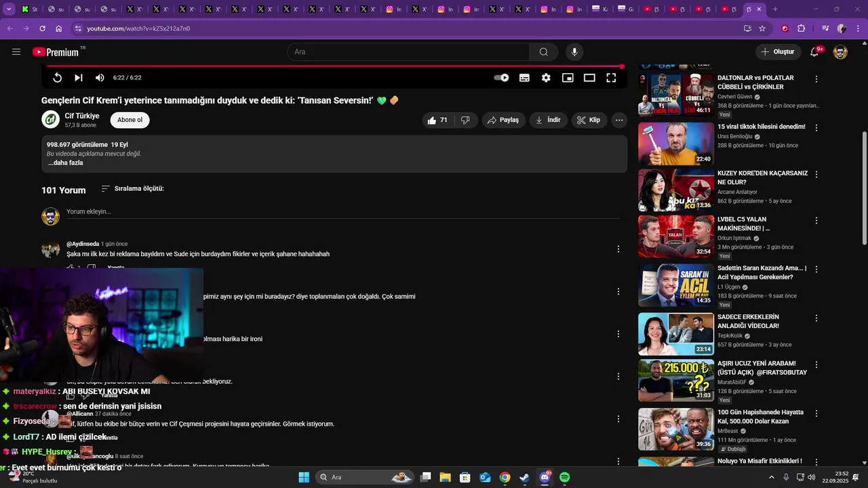Open the YouTube guide hamburger menu

(16, 52)
